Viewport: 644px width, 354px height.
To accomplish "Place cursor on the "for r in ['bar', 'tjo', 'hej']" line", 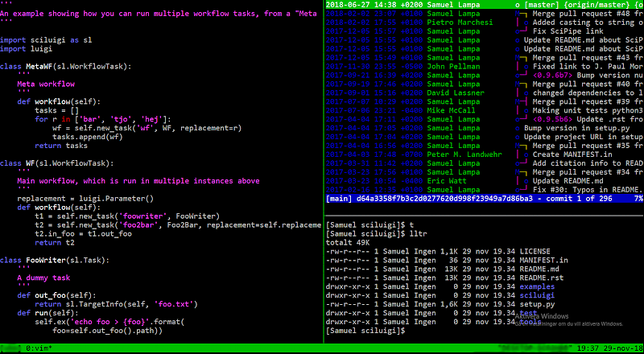I will click(103, 119).
